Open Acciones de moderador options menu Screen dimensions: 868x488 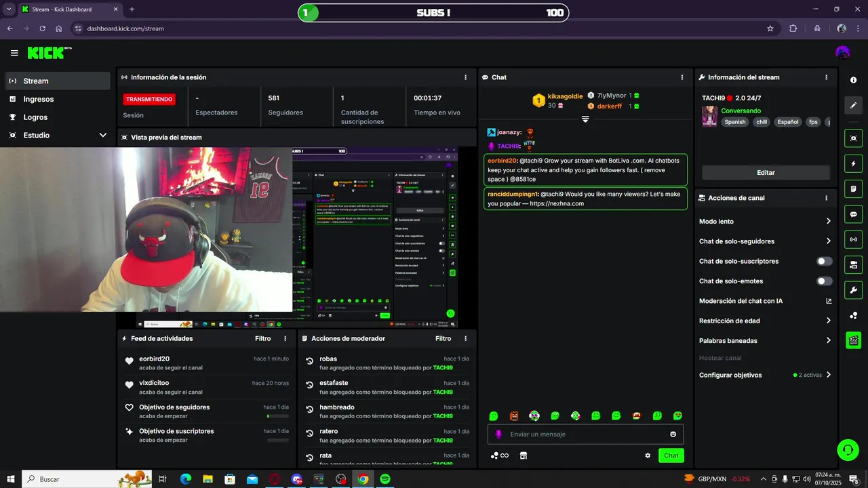click(465, 338)
